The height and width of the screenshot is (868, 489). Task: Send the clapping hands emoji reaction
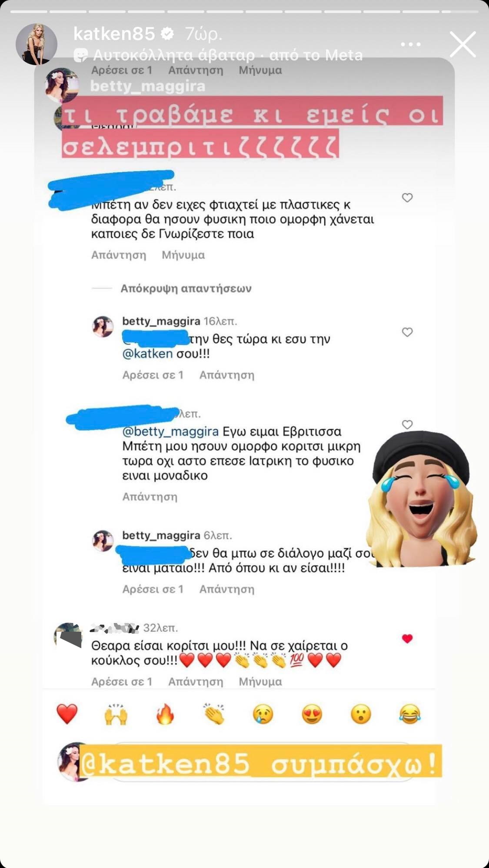[214, 714]
